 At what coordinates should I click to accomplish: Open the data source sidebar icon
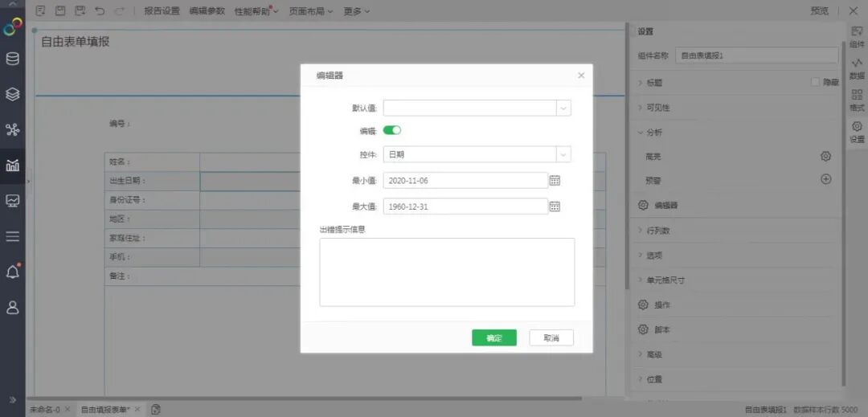(x=12, y=59)
